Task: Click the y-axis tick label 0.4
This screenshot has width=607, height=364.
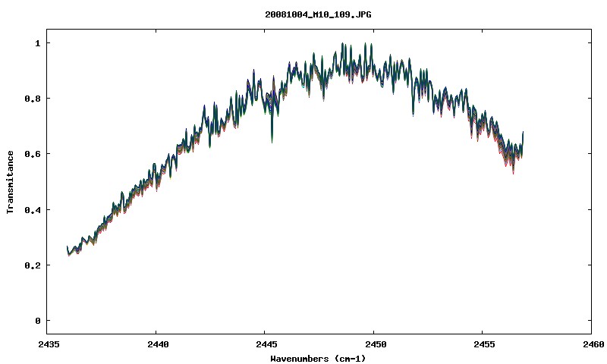Action: point(33,210)
